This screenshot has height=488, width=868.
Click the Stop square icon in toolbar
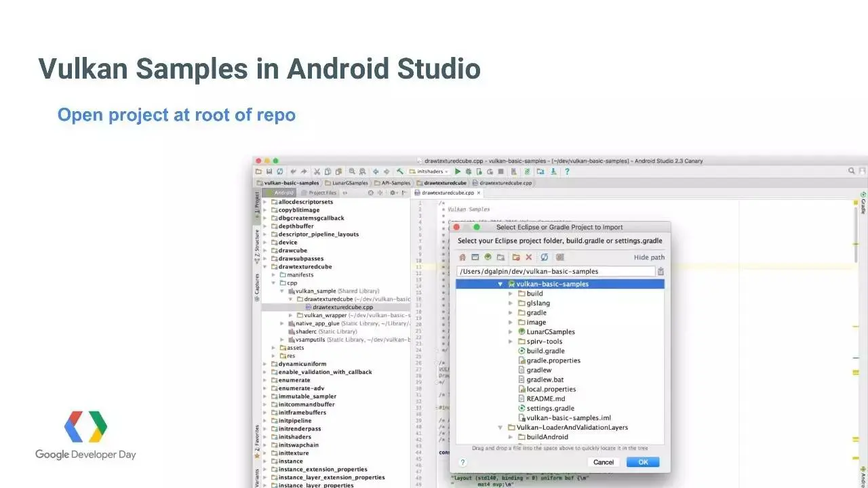point(501,171)
